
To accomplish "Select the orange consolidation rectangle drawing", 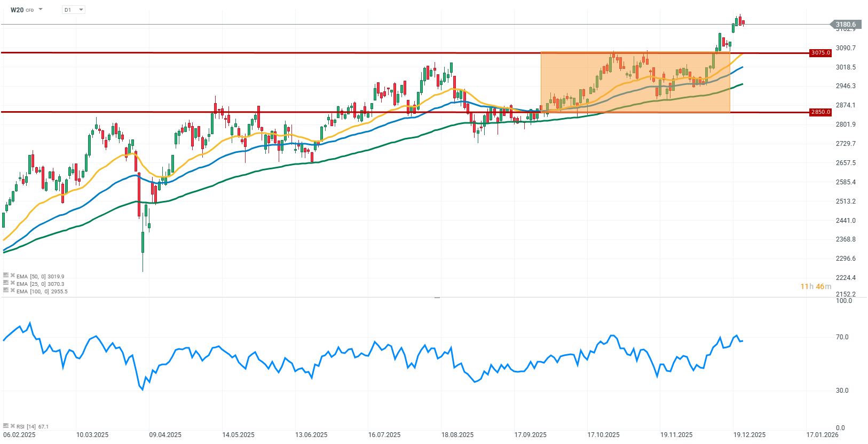I will pos(635,82).
